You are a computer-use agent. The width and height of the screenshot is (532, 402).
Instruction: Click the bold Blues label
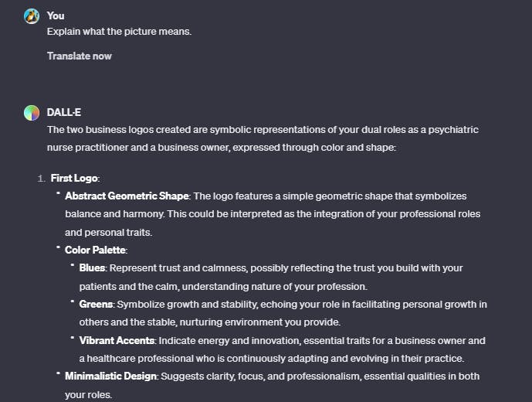93,267
